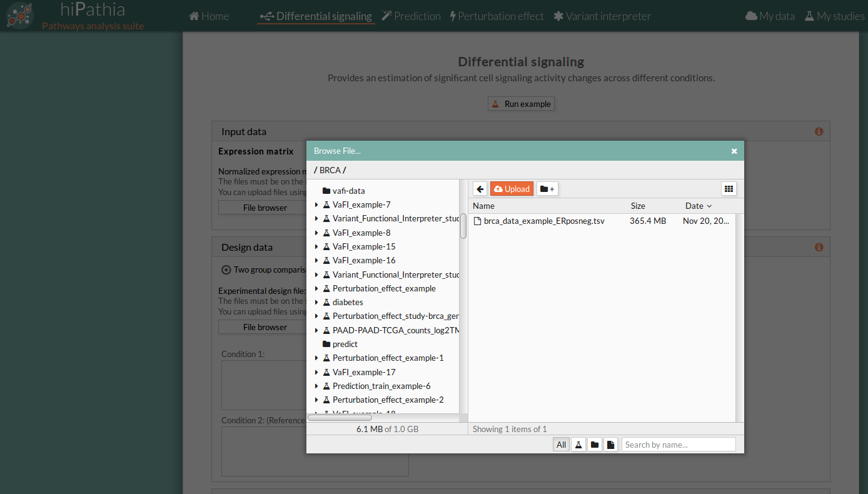This screenshot has height=494, width=868.
Task: Click the new folder icon
Action: 547,189
